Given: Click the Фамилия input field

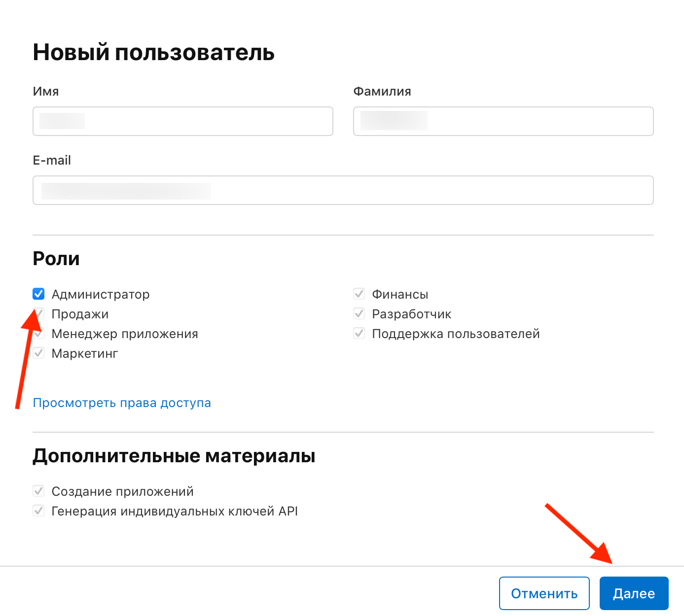Looking at the screenshot, I should tap(504, 121).
